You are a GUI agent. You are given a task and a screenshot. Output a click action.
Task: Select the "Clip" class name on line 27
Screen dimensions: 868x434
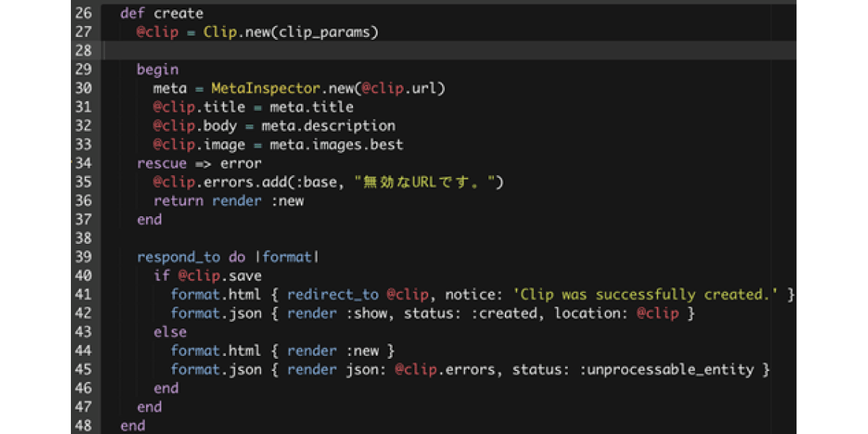tap(220, 33)
